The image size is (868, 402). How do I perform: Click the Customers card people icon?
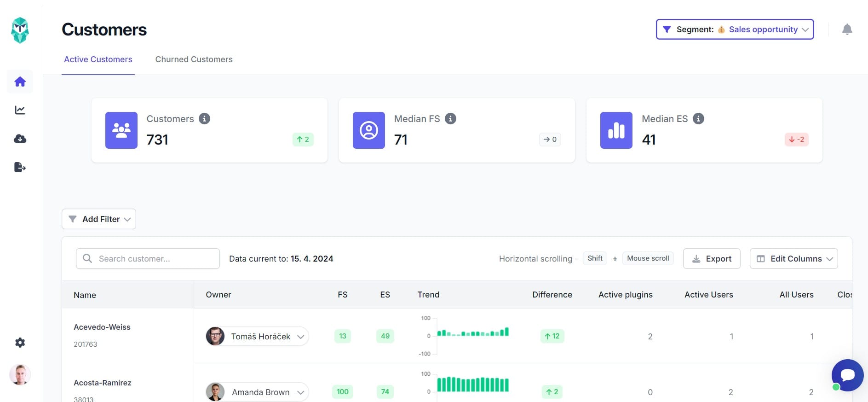tap(121, 130)
